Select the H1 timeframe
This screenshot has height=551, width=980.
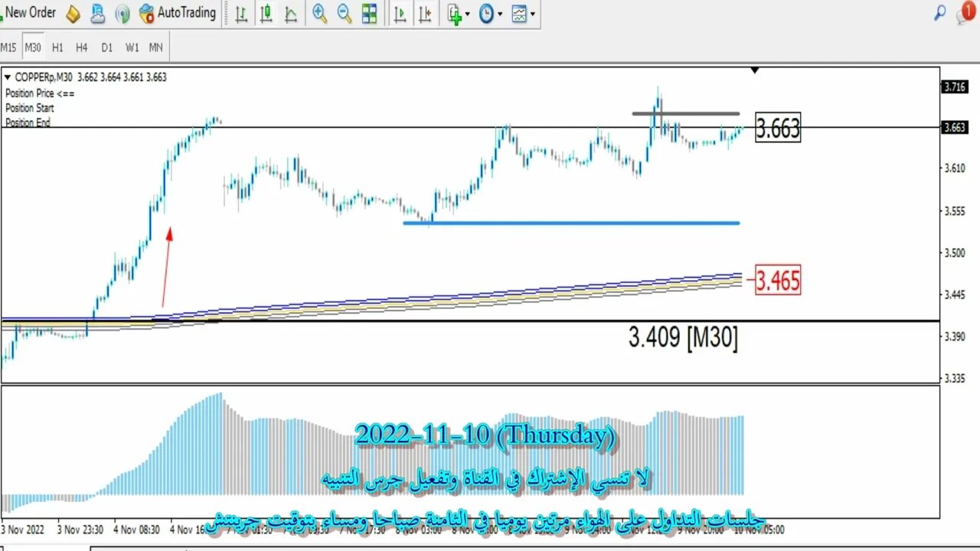click(x=57, y=47)
